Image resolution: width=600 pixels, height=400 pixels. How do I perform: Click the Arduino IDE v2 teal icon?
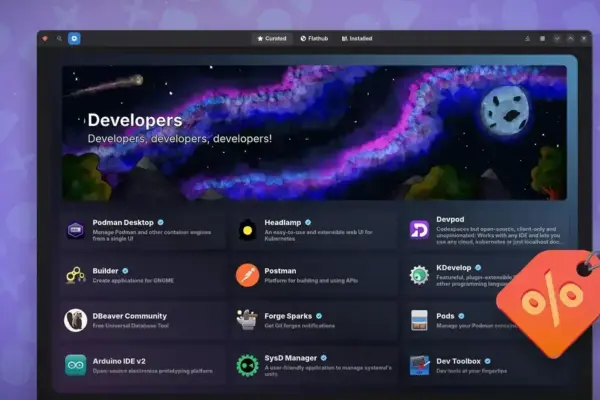point(76,365)
